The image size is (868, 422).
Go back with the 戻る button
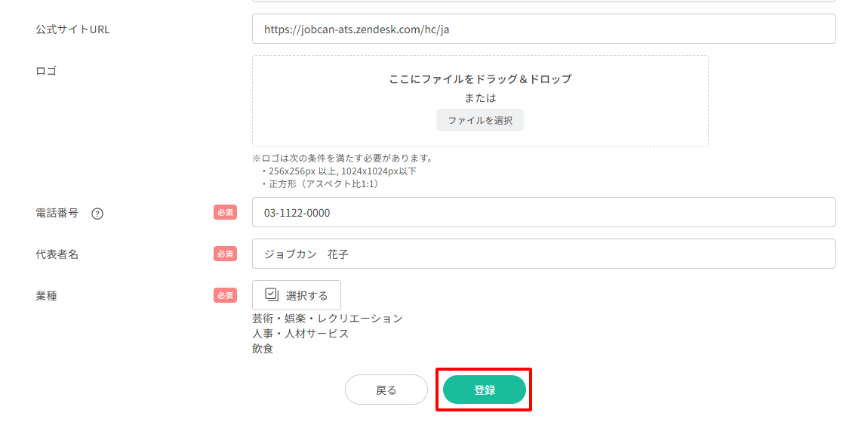tap(386, 390)
